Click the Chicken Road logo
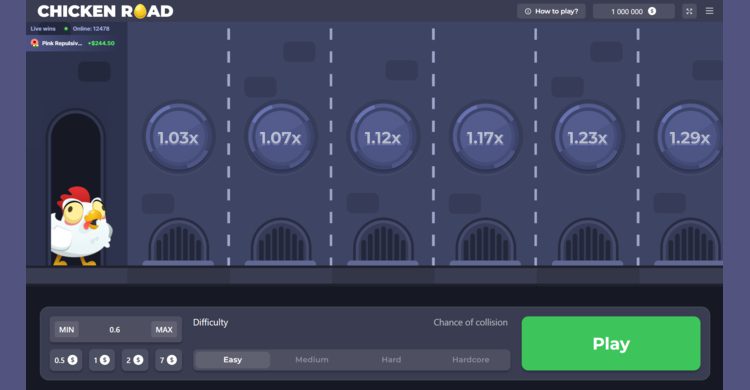750x390 pixels. (x=105, y=11)
